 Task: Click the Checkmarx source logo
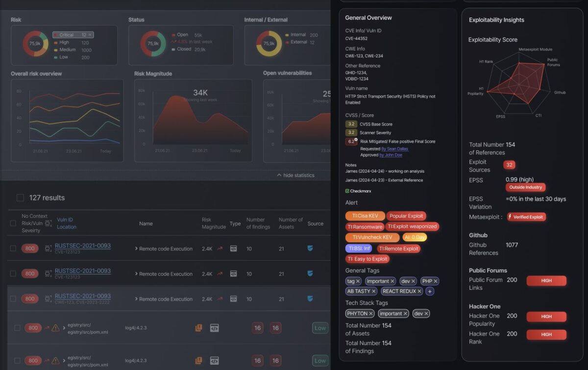pyautogui.click(x=358, y=191)
